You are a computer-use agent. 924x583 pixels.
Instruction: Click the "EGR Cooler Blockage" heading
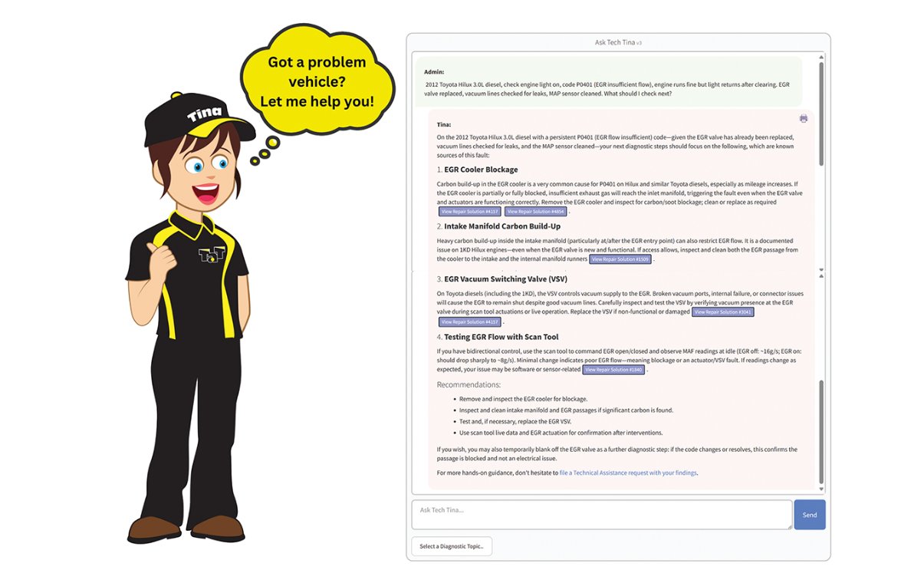[x=481, y=170]
